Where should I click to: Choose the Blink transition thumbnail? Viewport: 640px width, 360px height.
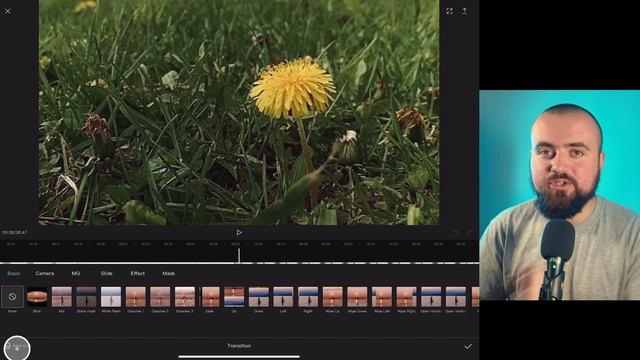[x=37, y=297]
